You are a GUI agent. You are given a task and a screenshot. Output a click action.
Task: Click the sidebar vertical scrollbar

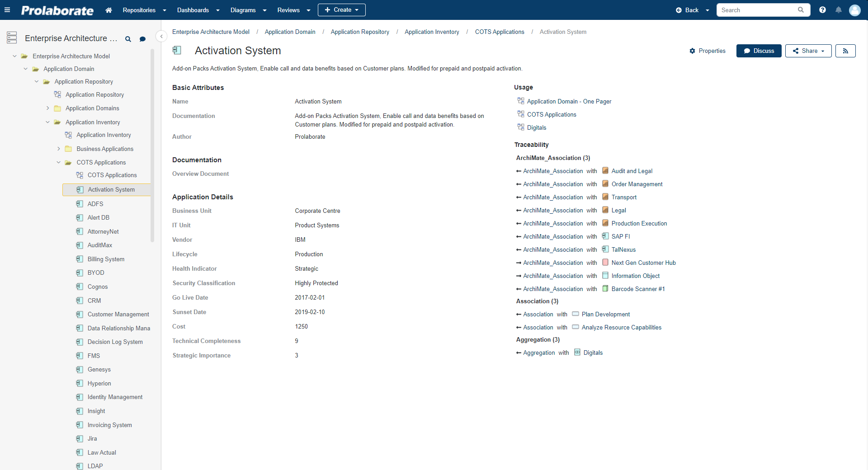(152, 145)
